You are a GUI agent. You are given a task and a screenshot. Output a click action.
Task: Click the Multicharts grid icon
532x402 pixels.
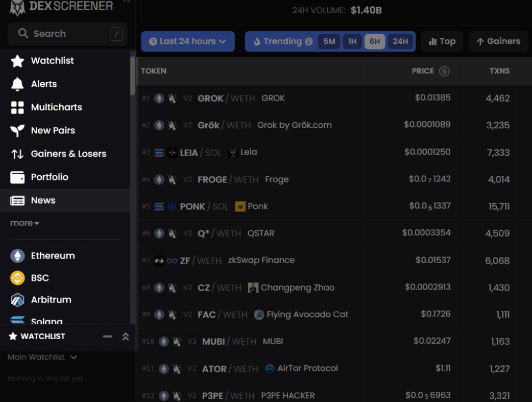coord(17,108)
